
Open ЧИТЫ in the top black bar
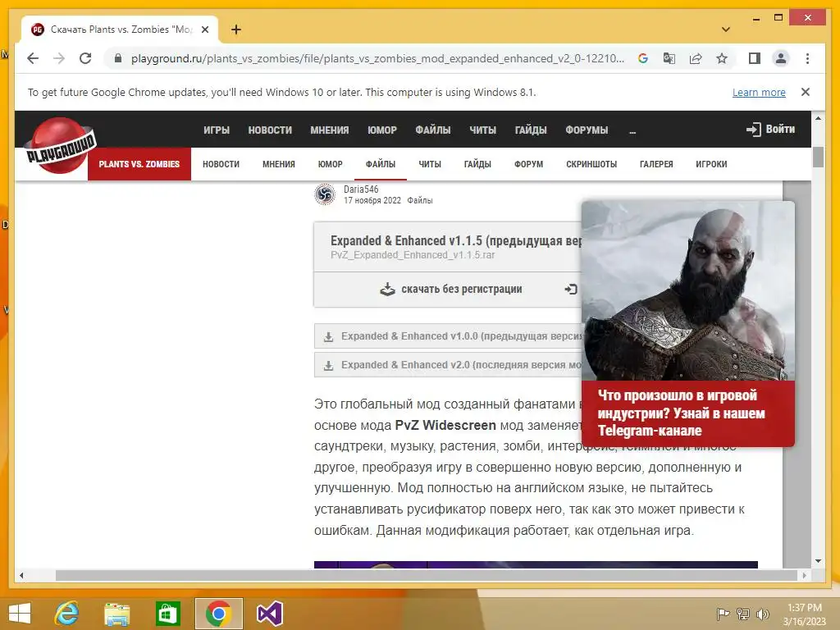tap(482, 130)
